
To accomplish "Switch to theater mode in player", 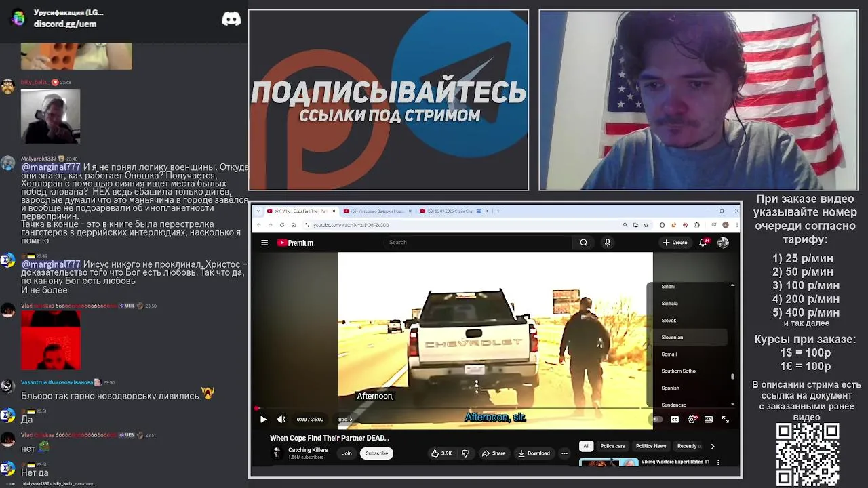I will [709, 420].
